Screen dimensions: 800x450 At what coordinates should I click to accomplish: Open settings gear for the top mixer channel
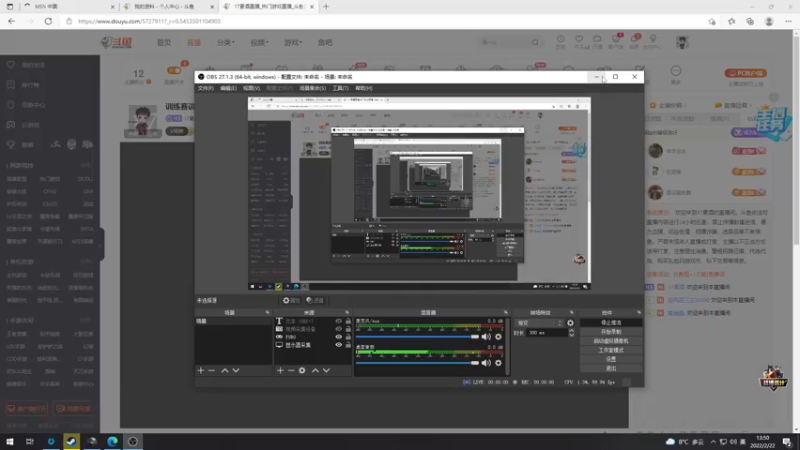(498, 337)
